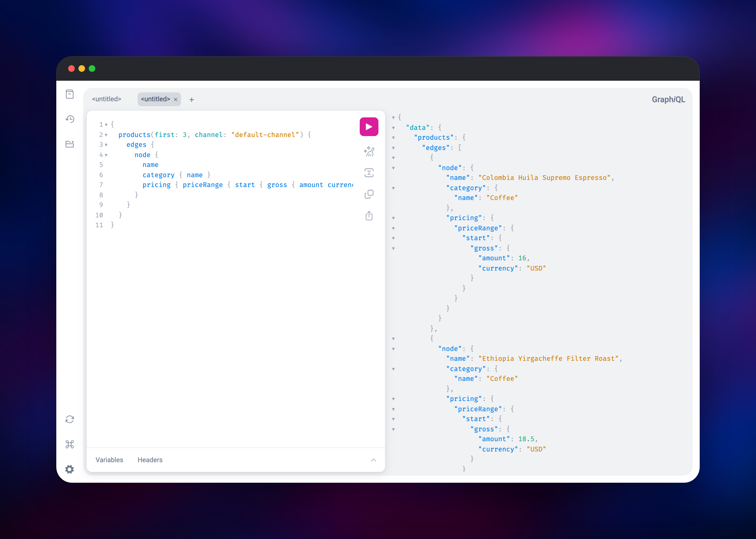
Task: Collapse the first "priceRange" object in response
Action: pos(393,228)
